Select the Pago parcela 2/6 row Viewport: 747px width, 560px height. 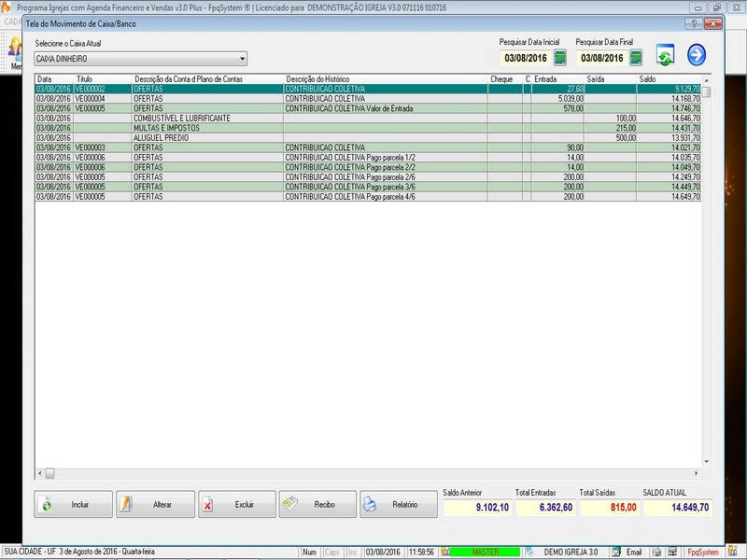pos(368,176)
